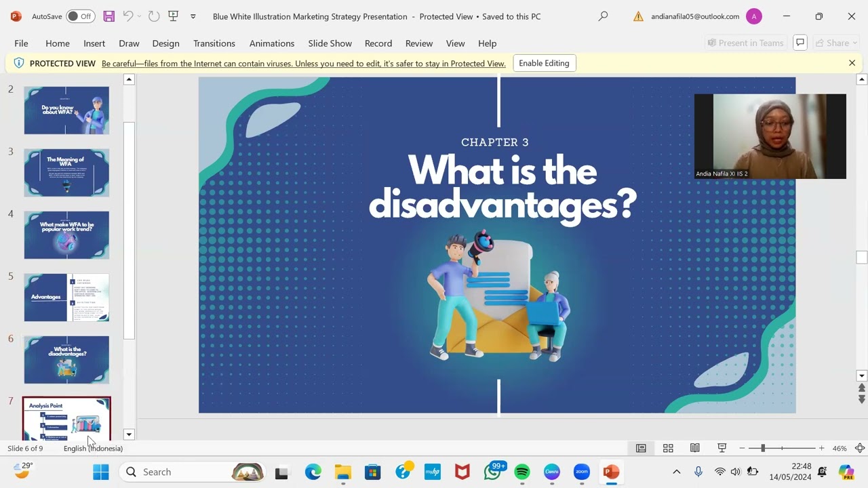Click the slide area scroll-down arrow
The width and height of the screenshot is (868, 488).
click(x=862, y=375)
